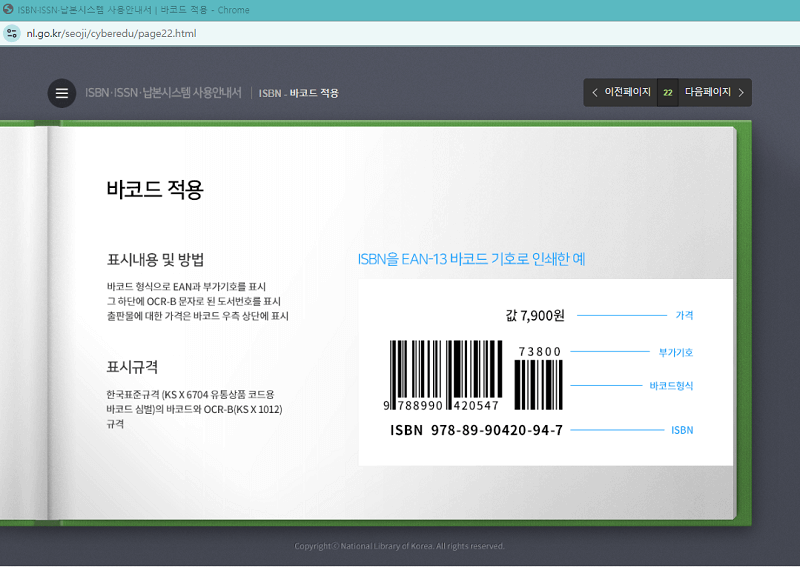
Task: Go to previous page (이전페이지)
Action: click(x=620, y=92)
